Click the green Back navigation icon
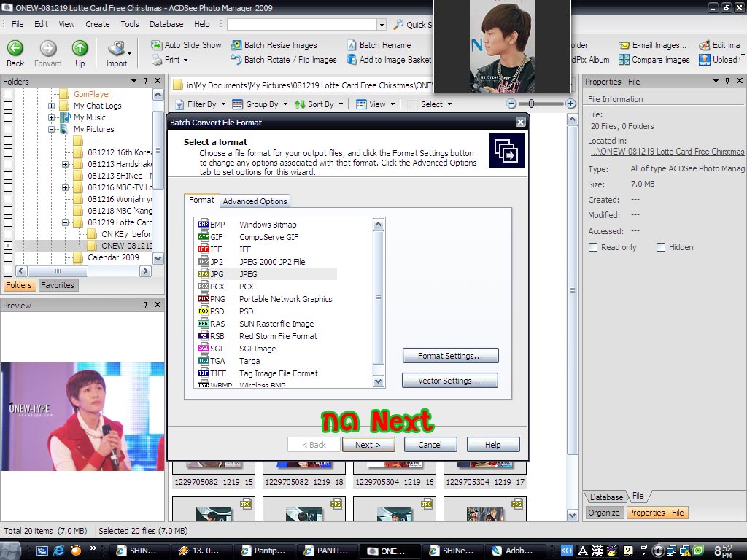 coord(15,48)
